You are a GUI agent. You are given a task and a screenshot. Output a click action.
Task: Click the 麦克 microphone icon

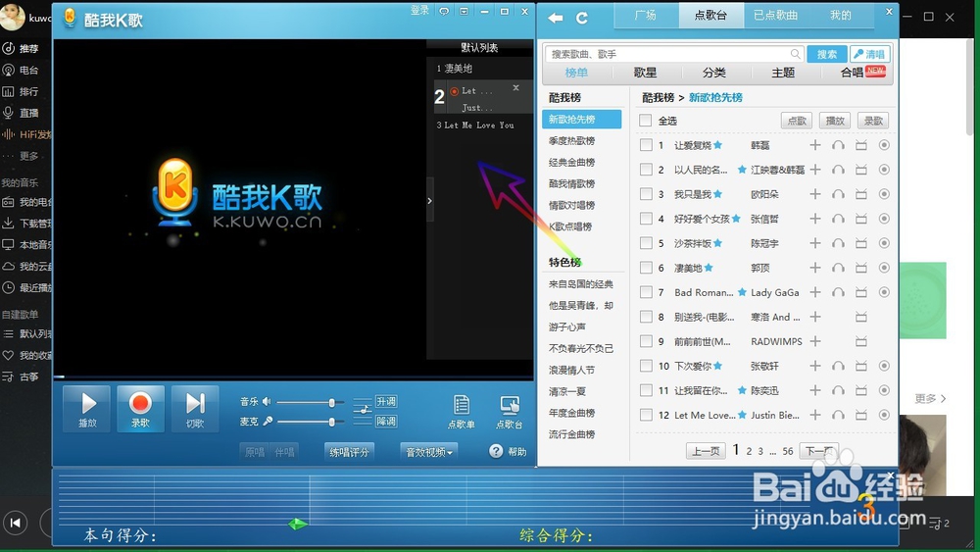point(268,422)
